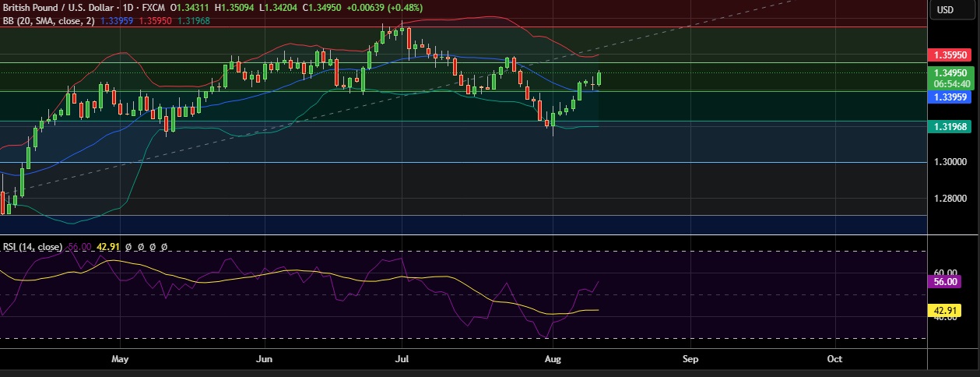Click the 06:54:40 bar countdown on price scale
The image size is (980, 377).
point(951,83)
